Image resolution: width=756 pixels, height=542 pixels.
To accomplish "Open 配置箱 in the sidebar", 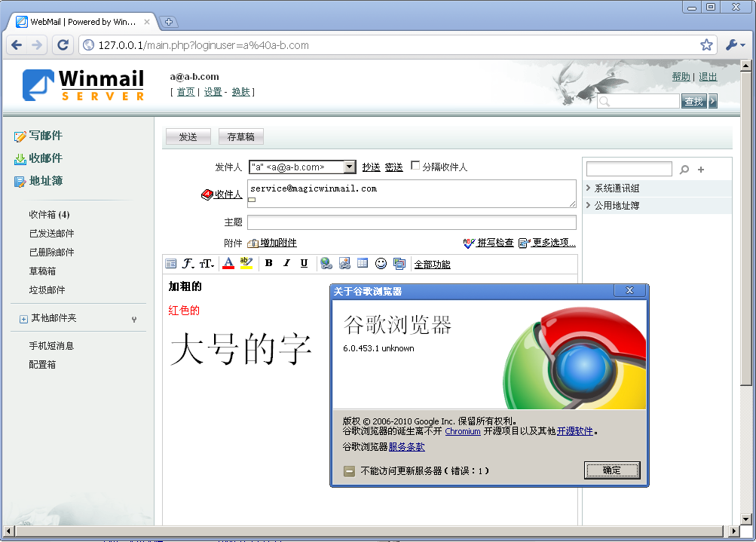I will [x=42, y=365].
